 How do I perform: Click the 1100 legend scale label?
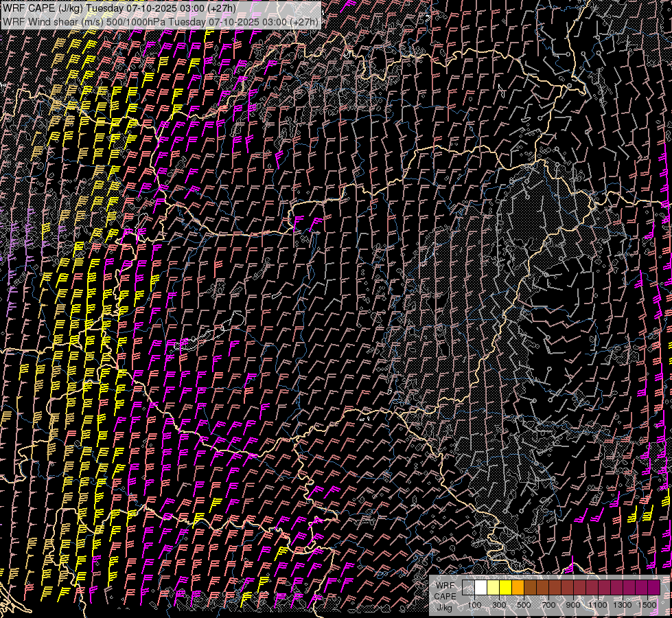click(598, 605)
